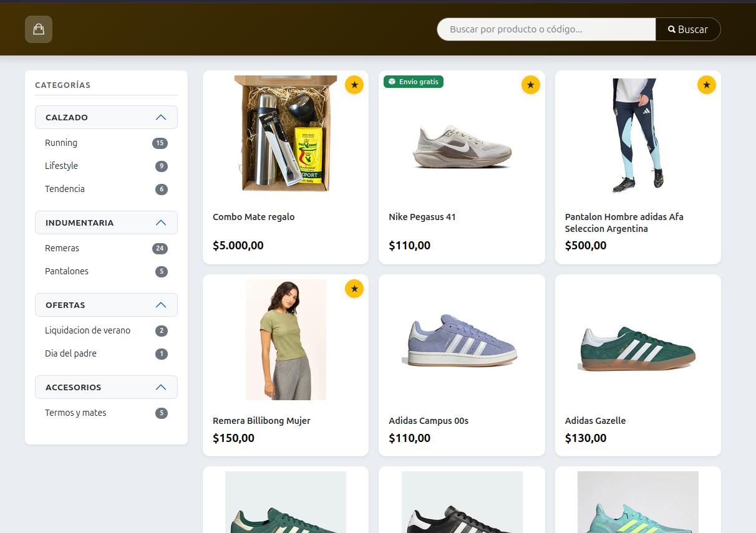Open Pantalon Hombre adidas Afa Seleccion Argentina title

coord(624,223)
